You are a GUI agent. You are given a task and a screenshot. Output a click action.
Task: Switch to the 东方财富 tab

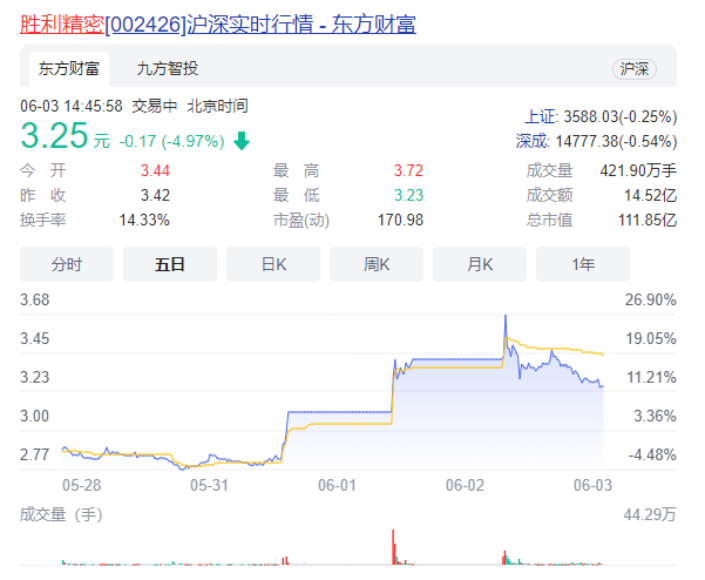(x=69, y=69)
